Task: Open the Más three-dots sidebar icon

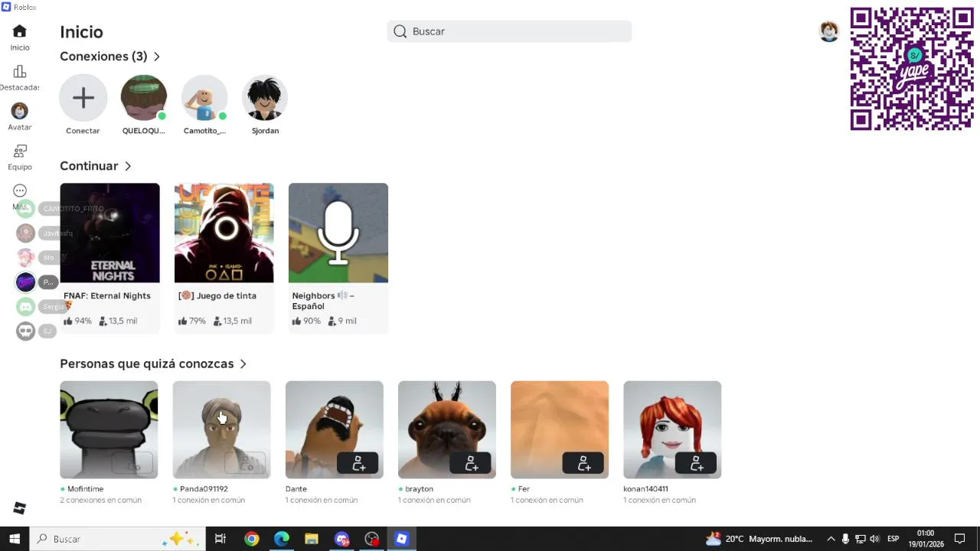Action: [20, 191]
